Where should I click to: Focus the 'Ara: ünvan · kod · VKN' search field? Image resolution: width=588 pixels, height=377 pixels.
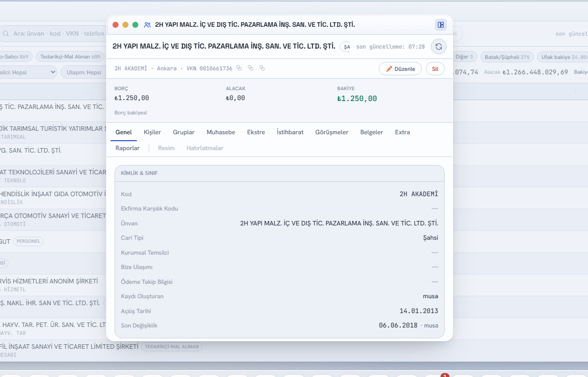[53, 34]
